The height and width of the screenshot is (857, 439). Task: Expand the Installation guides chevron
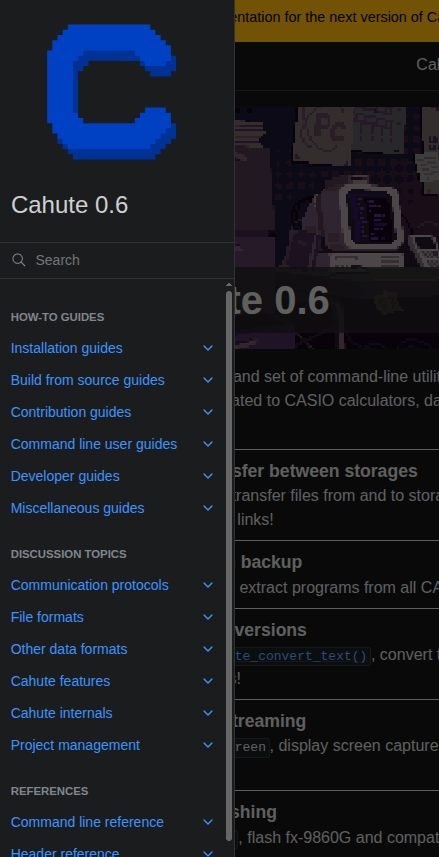pyautogui.click(x=208, y=348)
